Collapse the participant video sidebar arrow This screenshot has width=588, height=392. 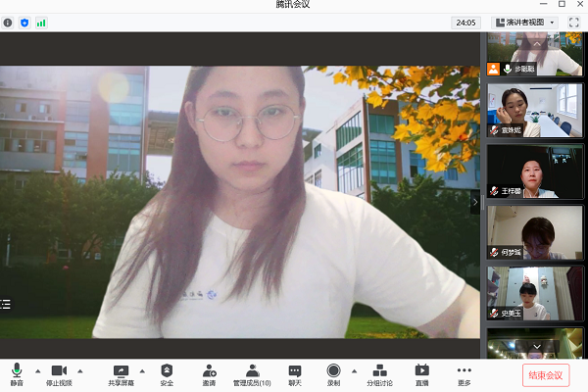point(475,202)
